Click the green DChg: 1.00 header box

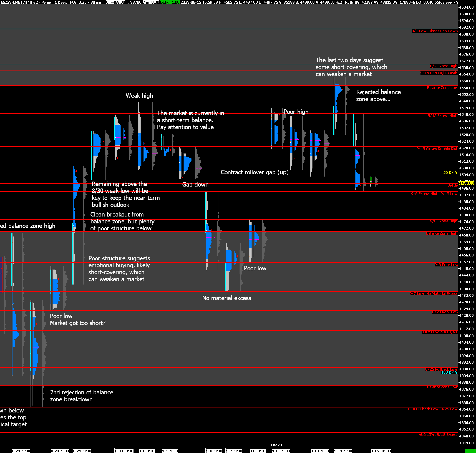(x=170, y=2)
